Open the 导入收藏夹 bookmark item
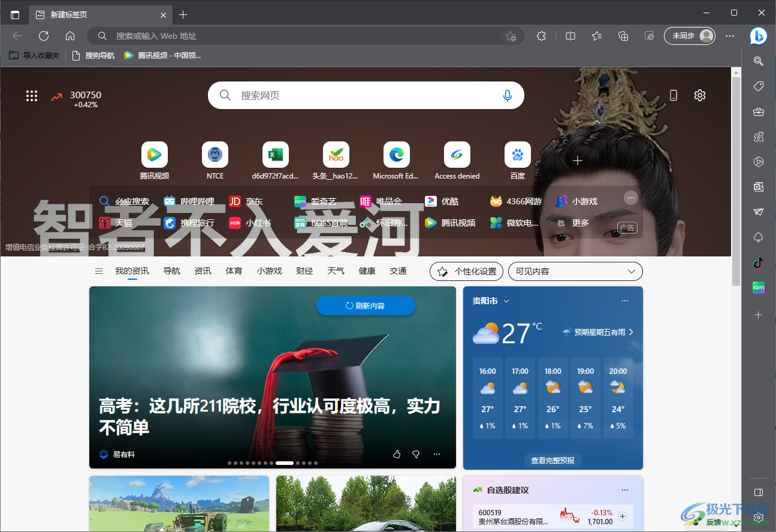Image resolution: width=776 pixels, height=532 pixels. [34, 56]
